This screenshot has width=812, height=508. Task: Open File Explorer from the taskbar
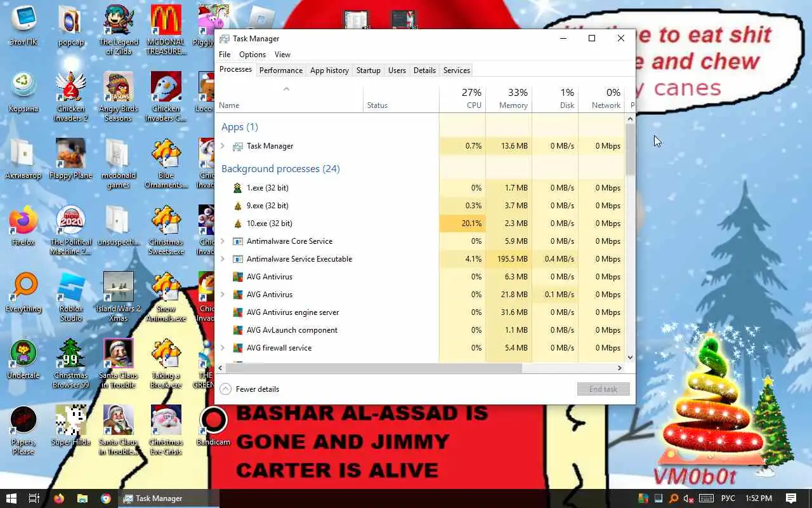(82, 498)
